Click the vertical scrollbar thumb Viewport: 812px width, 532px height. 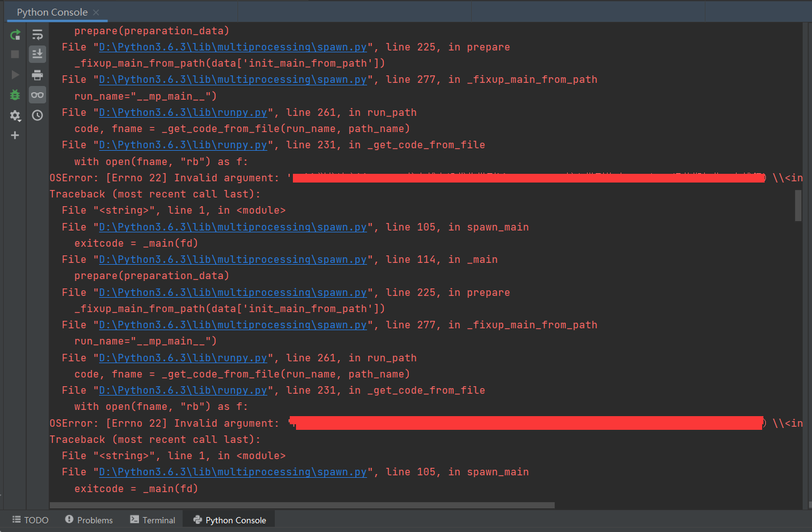click(x=798, y=206)
